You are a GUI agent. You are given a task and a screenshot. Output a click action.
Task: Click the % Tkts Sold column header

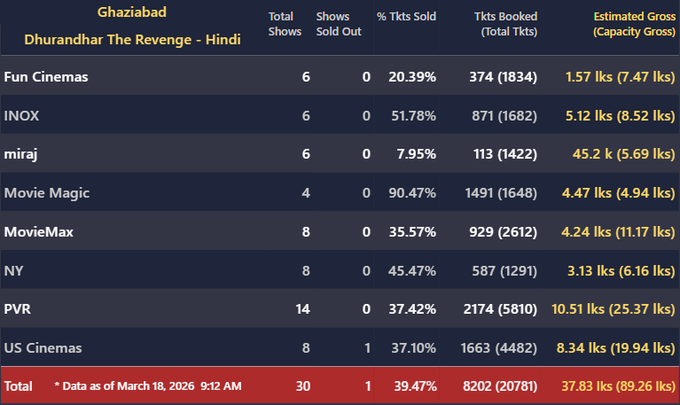[x=406, y=16]
